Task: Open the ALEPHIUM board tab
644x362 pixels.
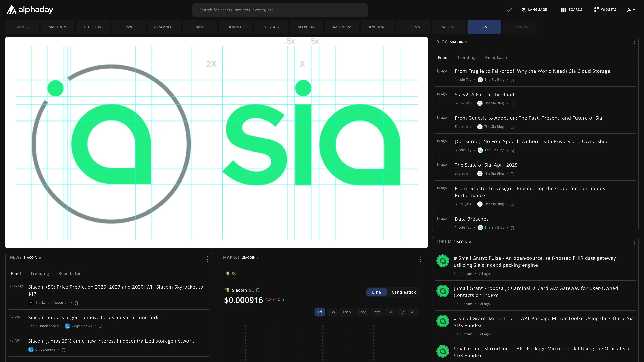Action: (306, 27)
